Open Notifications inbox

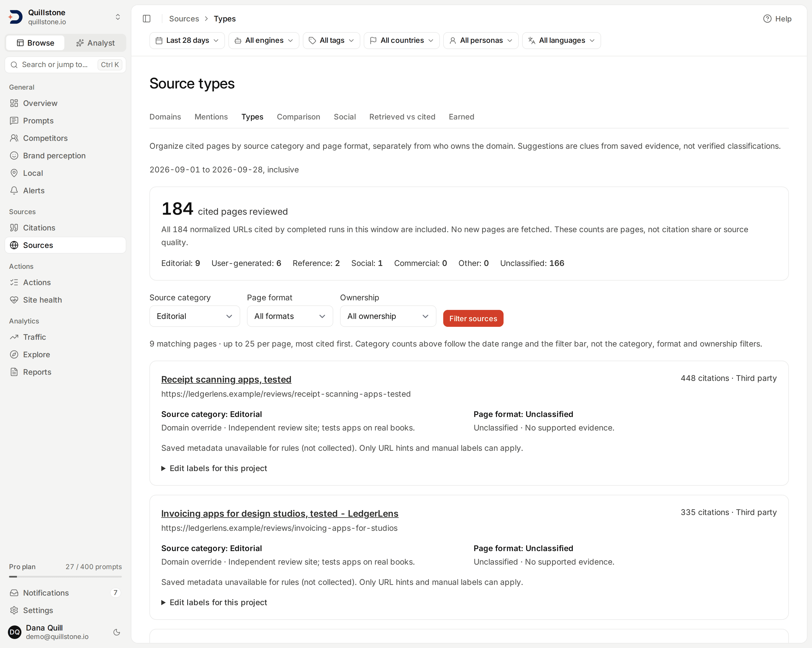tap(65, 593)
